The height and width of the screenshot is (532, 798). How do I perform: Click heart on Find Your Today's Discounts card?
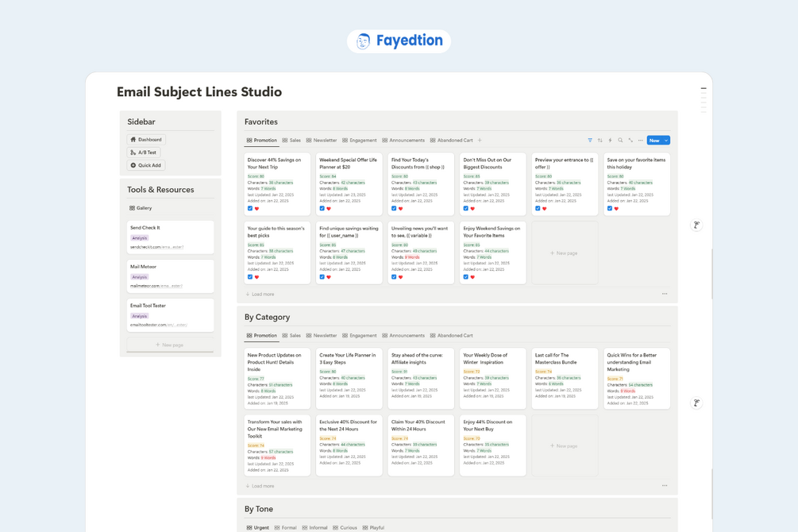click(x=400, y=208)
